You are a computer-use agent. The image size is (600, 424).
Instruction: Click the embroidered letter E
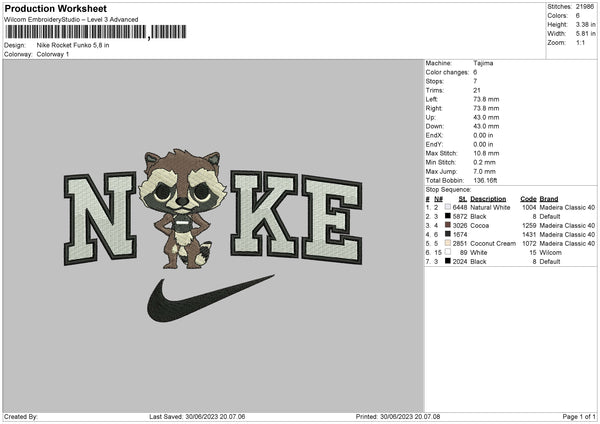332,220
